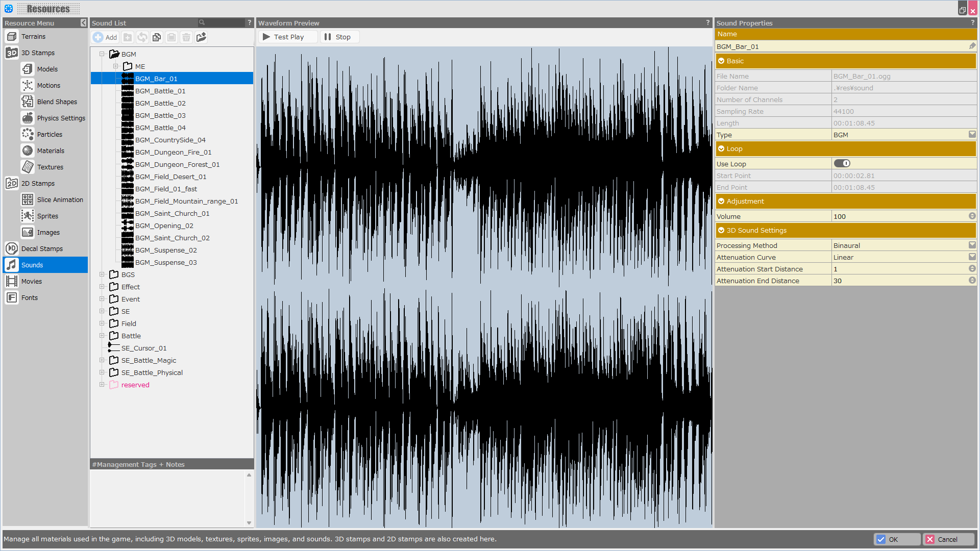Collapse the Basic properties section header

click(721, 61)
